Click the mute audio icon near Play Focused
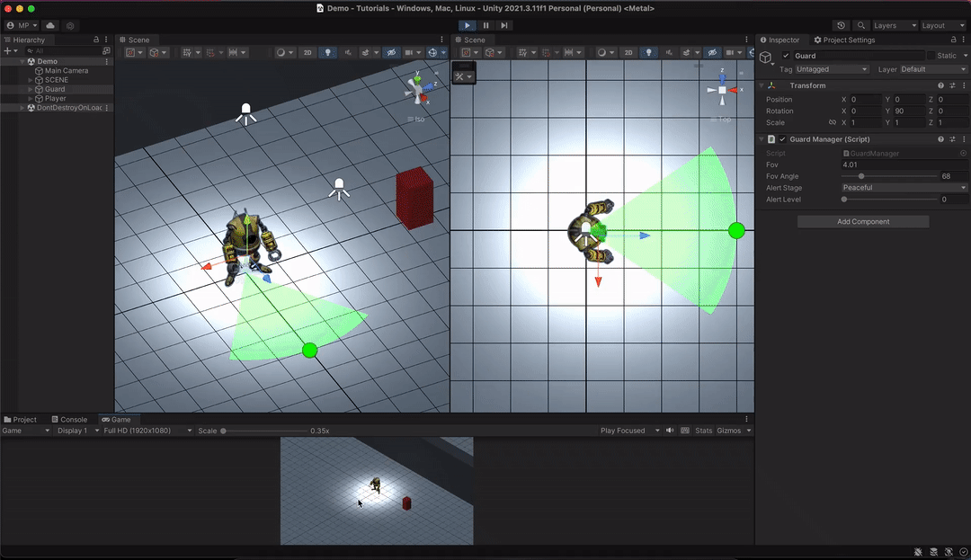Image resolution: width=971 pixels, height=560 pixels. pos(669,431)
